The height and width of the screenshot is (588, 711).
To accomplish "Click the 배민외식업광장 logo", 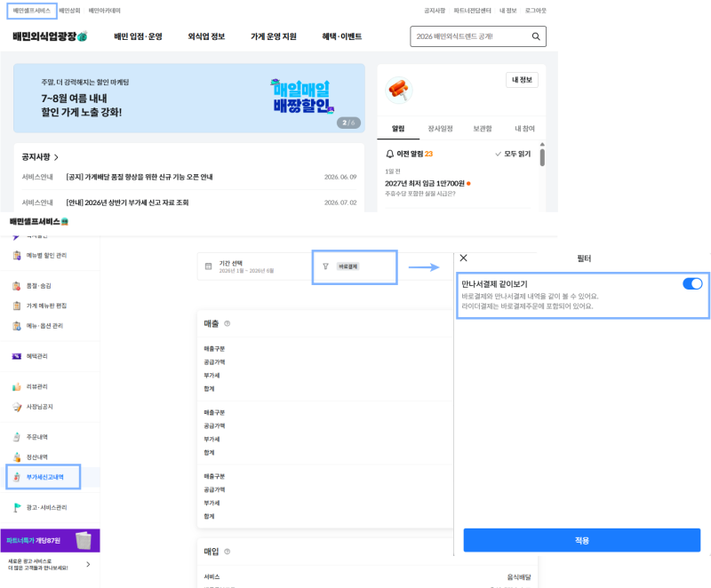I will 50,36.
